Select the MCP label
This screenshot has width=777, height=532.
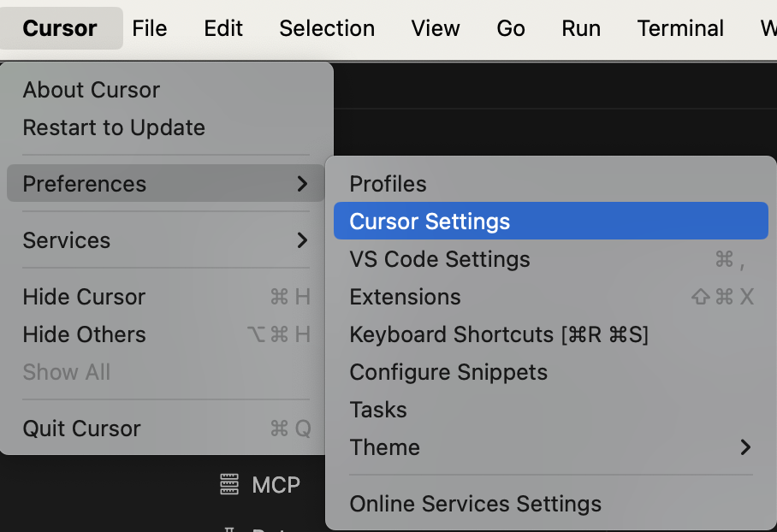pyautogui.click(x=276, y=485)
